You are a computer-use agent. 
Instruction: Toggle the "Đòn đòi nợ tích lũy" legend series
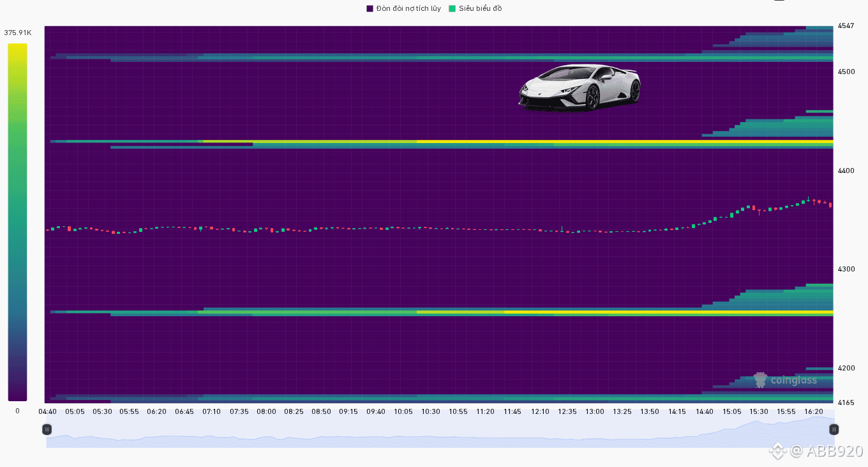coord(408,8)
